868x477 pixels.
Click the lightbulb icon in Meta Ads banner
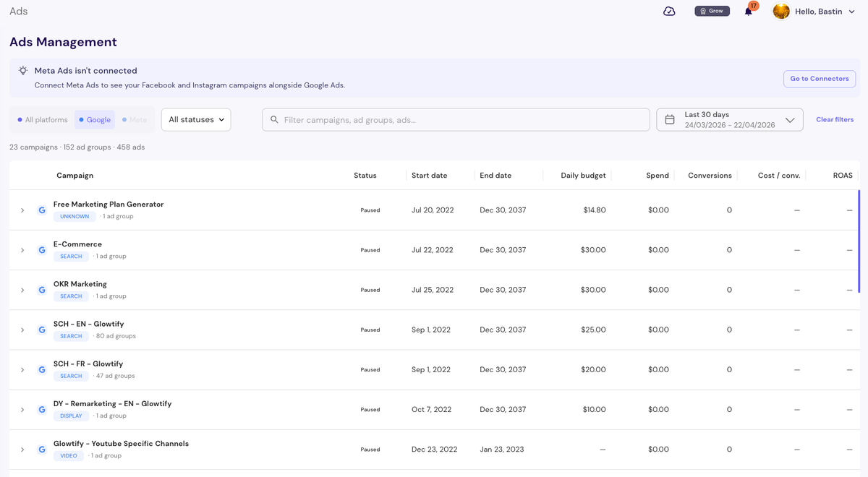tap(23, 71)
